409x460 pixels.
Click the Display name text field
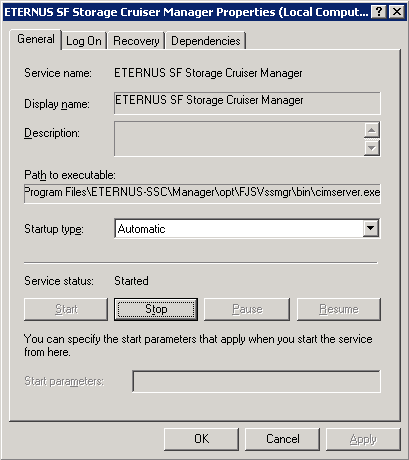pyautogui.click(x=247, y=103)
